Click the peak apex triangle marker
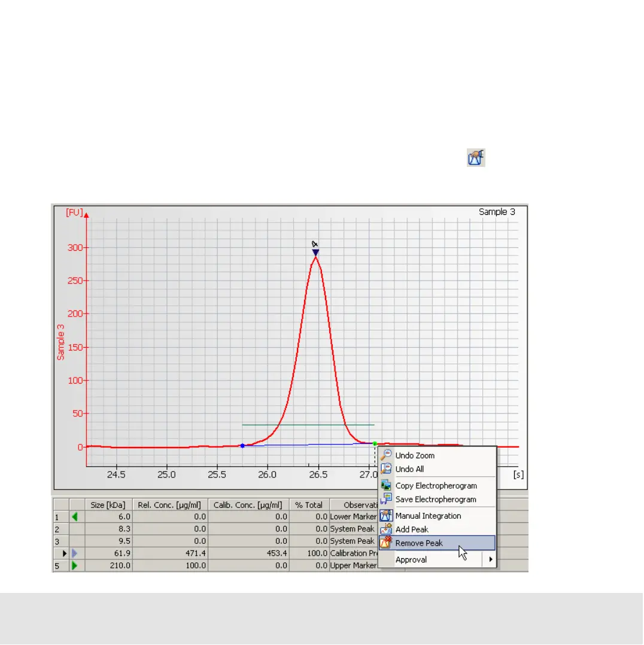 pos(315,252)
